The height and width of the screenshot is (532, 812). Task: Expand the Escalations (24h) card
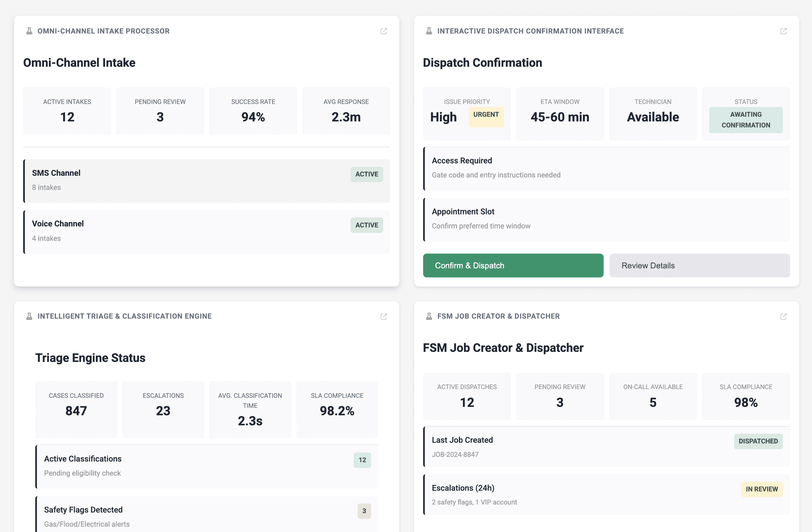(607, 494)
